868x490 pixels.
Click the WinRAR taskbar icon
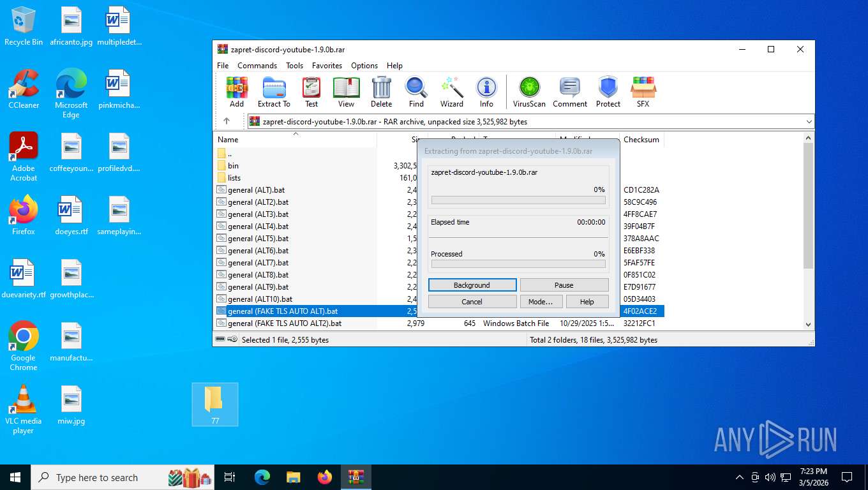(x=355, y=477)
